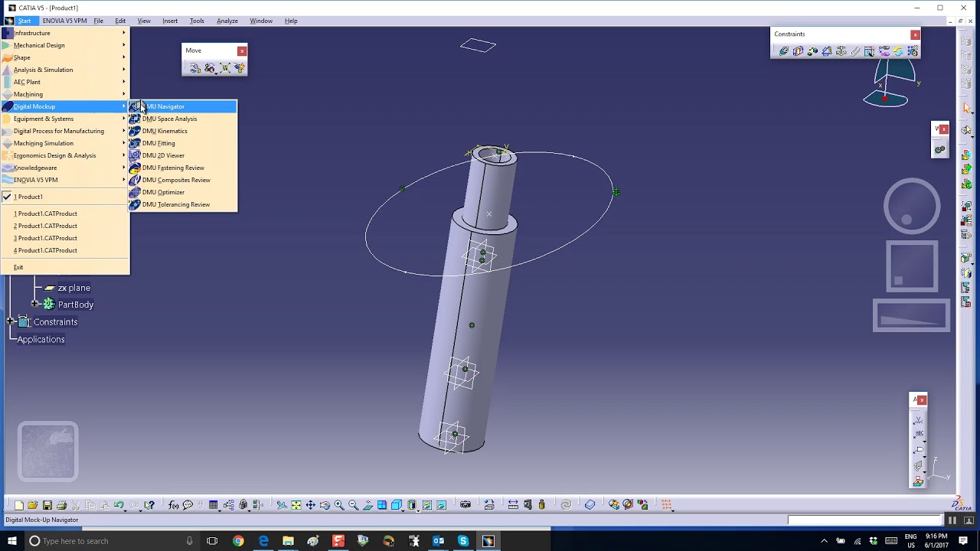The image size is (980, 551).
Task: Click the Manipulation icon in Move toolbar
Action: point(195,68)
